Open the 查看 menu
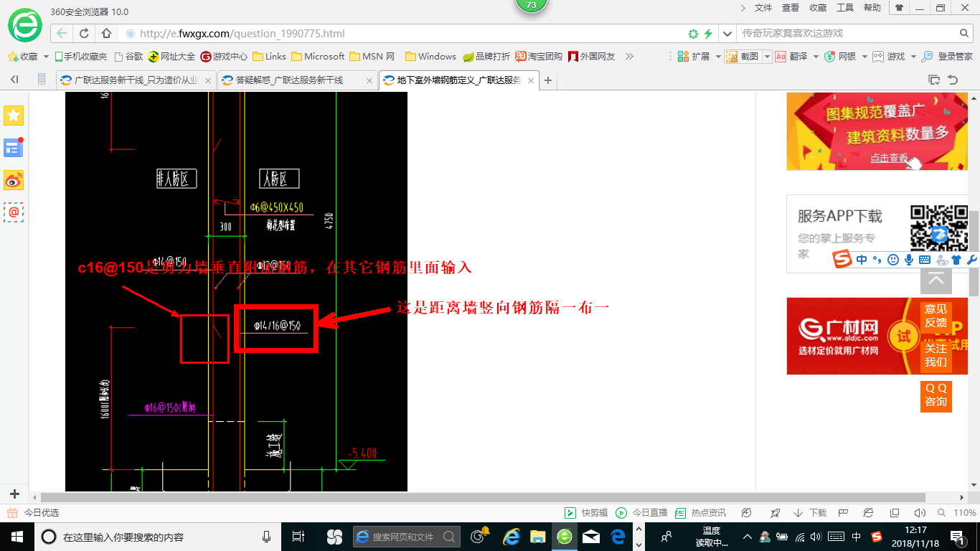The image size is (980, 551). click(x=791, y=8)
